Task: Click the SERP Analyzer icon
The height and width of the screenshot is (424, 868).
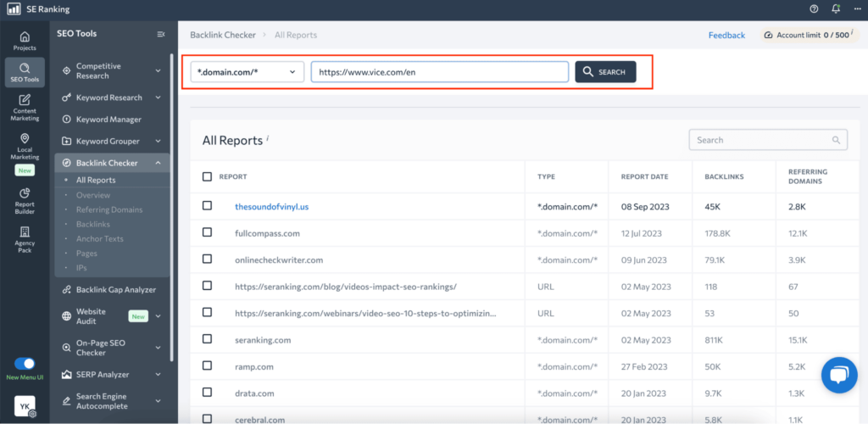Action: tap(66, 375)
